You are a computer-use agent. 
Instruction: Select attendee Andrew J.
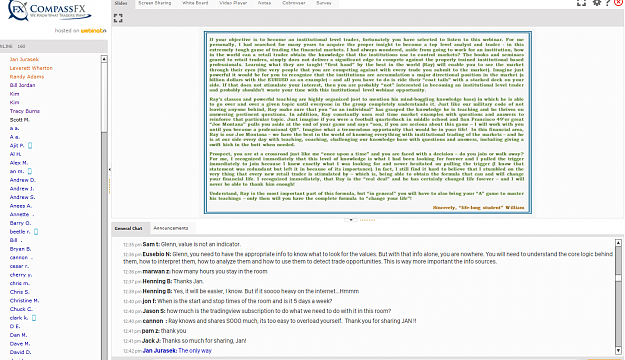[x=22, y=189]
